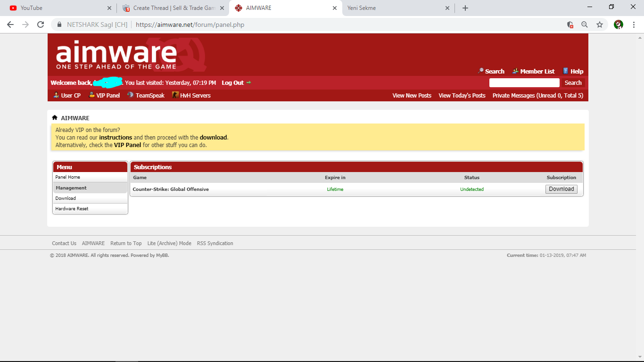This screenshot has width=644, height=362.
Task: Open the TeamSpeak link
Action: [146, 95]
